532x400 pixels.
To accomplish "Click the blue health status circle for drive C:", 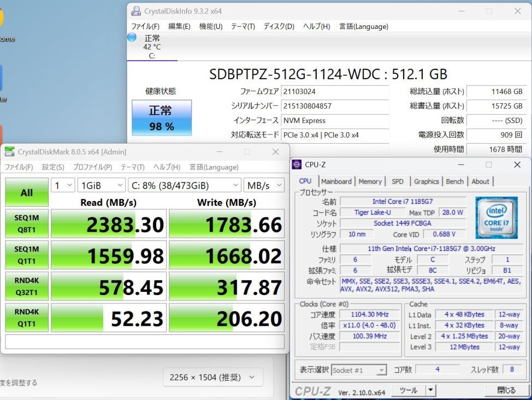I will coord(132,37).
